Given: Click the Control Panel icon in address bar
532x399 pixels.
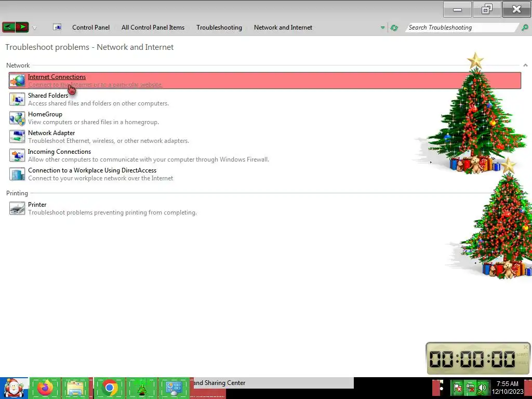Looking at the screenshot, I should pyautogui.click(x=57, y=27).
